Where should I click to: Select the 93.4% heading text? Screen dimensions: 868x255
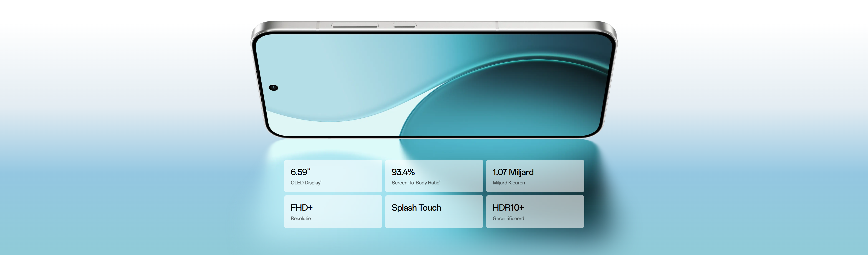[403, 172]
